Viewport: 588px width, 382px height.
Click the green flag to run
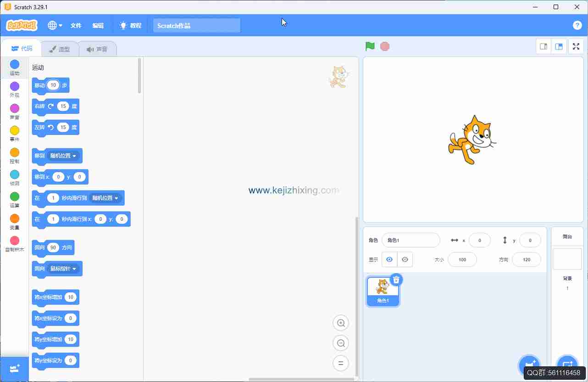(x=370, y=46)
